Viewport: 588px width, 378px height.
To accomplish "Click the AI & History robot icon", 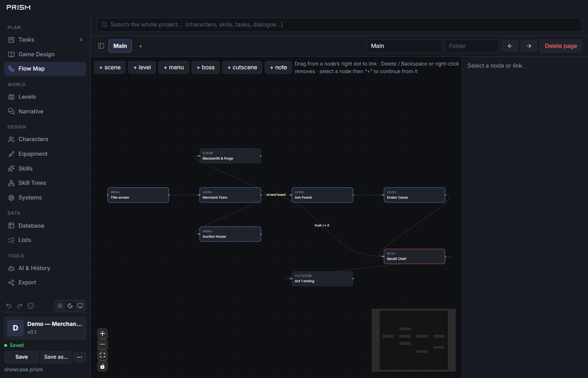I will pyautogui.click(x=11, y=268).
